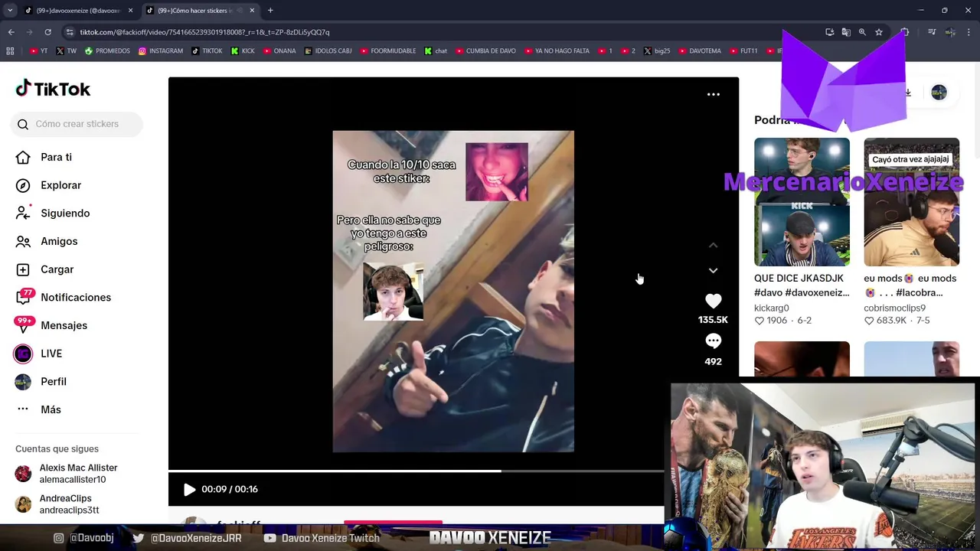Open the Amigos page

(46, 241)
